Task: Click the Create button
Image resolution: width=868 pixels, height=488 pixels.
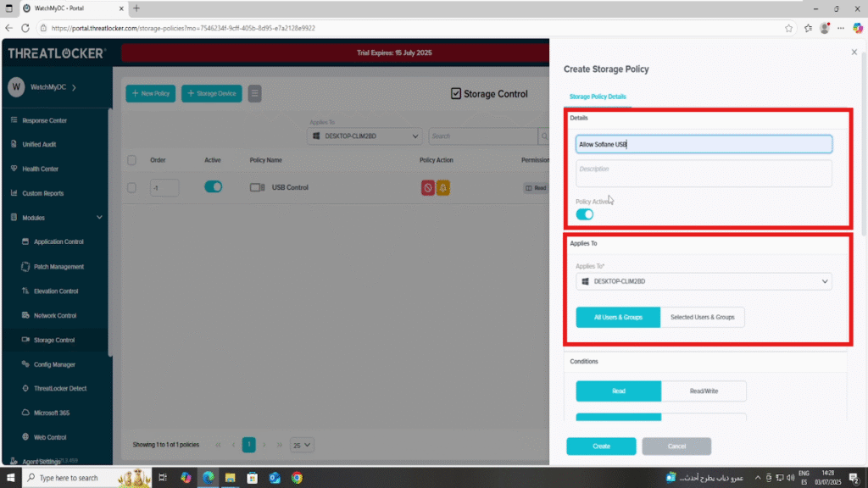Action: [601, 446]
